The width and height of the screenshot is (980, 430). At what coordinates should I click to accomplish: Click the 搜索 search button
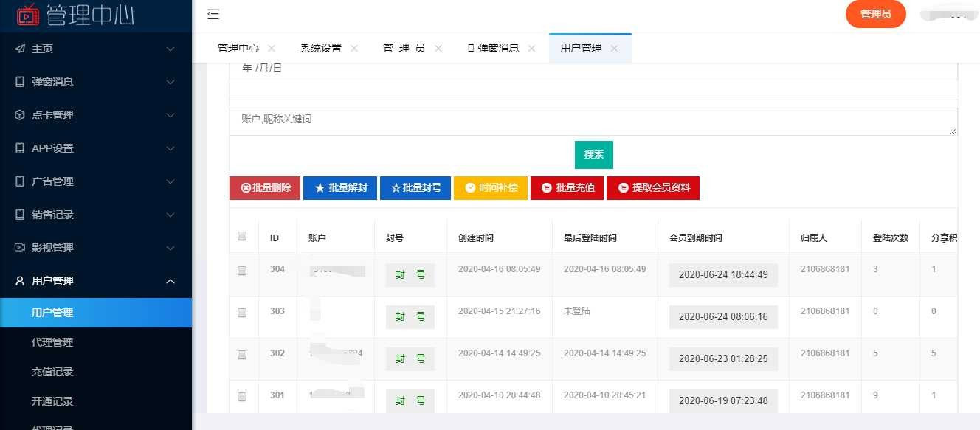point(593,155)
